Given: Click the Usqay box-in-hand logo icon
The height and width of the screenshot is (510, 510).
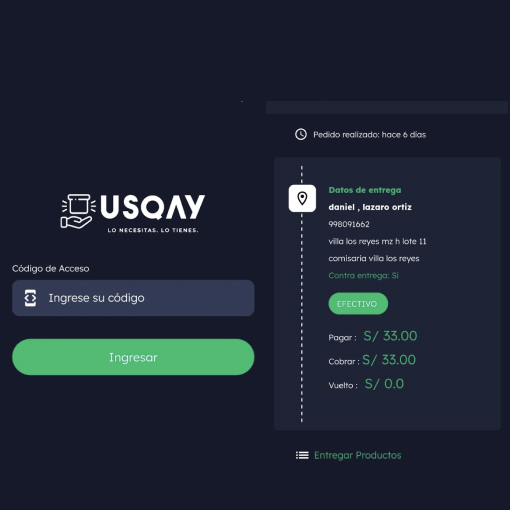Looking at the screenshot, I should 78,211.
